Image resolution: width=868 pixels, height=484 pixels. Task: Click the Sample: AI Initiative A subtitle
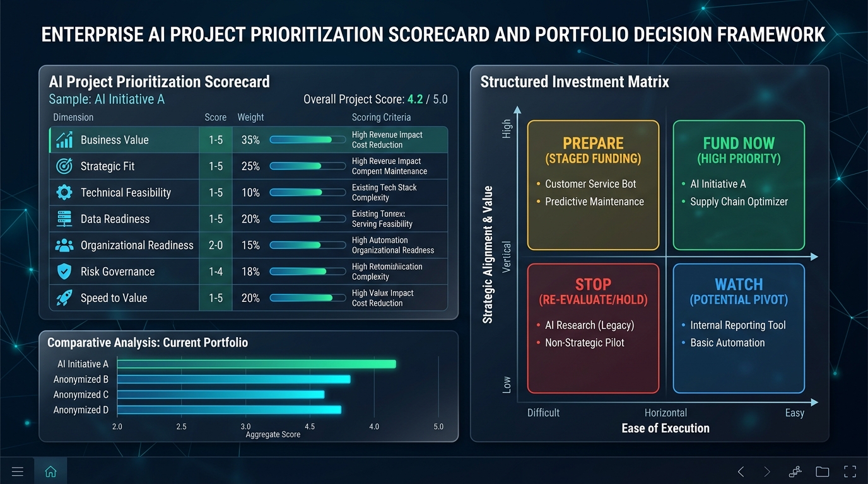(107, 99)
